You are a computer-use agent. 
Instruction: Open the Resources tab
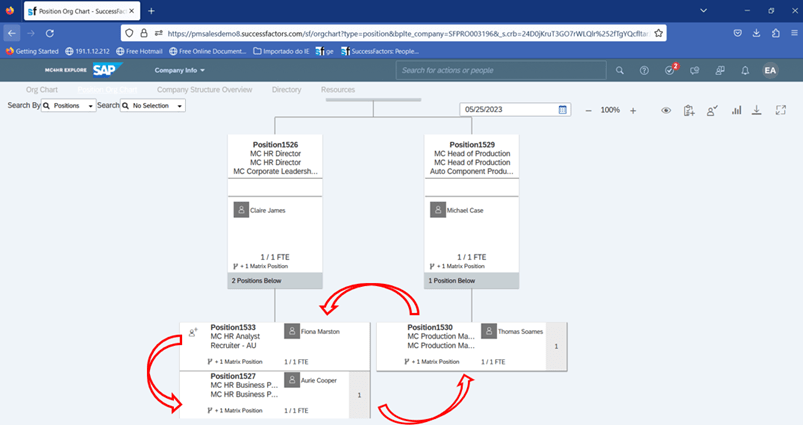coord(338,90)
